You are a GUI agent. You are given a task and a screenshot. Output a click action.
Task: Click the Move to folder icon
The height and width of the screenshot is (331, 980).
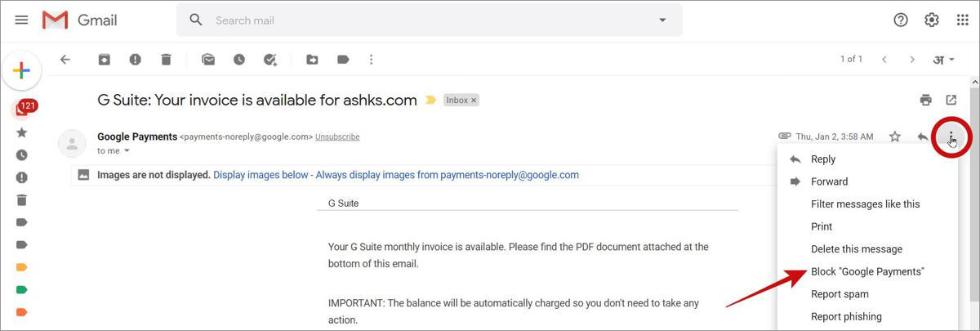pyautogui.click(x=312, y=60)
